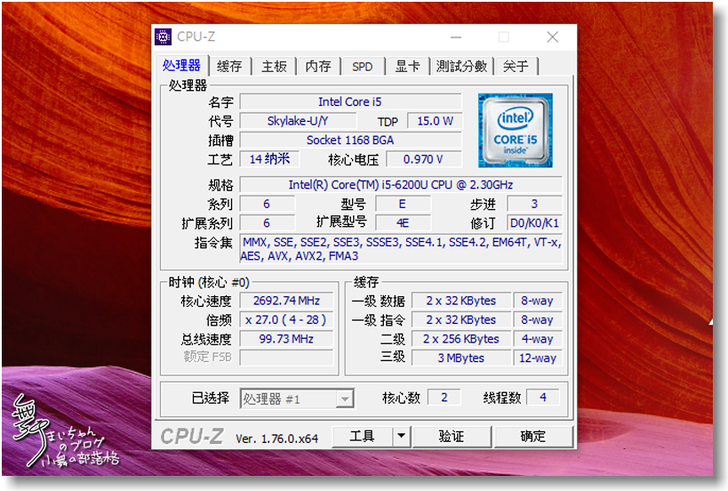Click the 验证 button
The height and width of the screenshot is (491, 728).
452,436
